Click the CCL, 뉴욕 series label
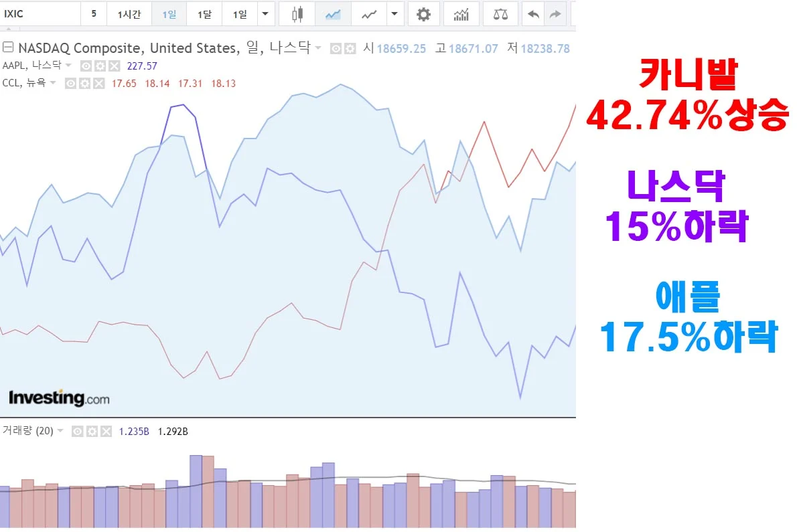Viewport: 797px width, 532px height. point(24,83)
